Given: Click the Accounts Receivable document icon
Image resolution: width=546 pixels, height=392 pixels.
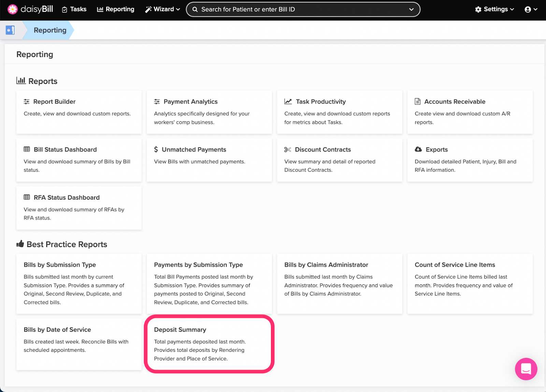Looking at the screenshot, I should point(417,102).
